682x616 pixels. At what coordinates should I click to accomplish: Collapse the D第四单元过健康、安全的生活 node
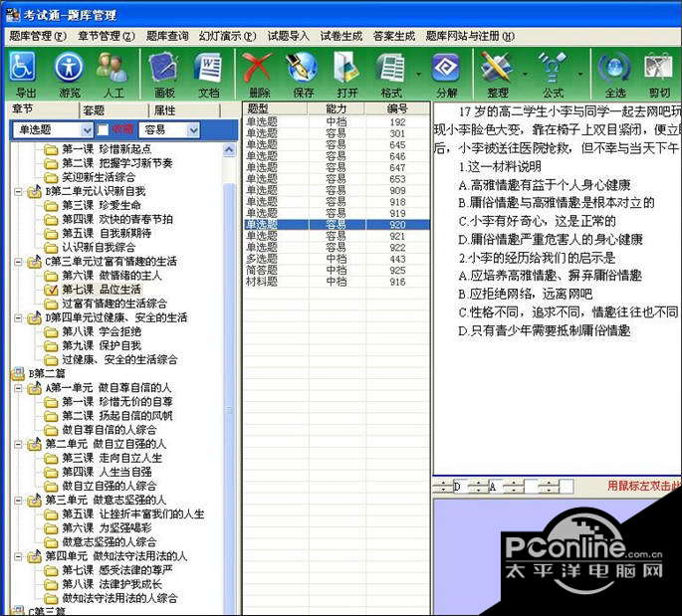[18, 317]
